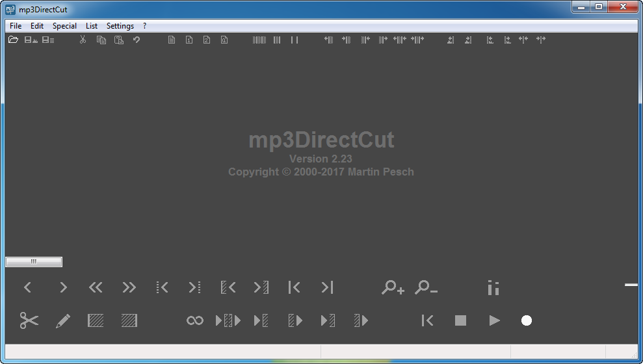Click the copy icon in the top toolbar
The height and width of the screenshot is (364, 643).
click(x=101, y=40)
